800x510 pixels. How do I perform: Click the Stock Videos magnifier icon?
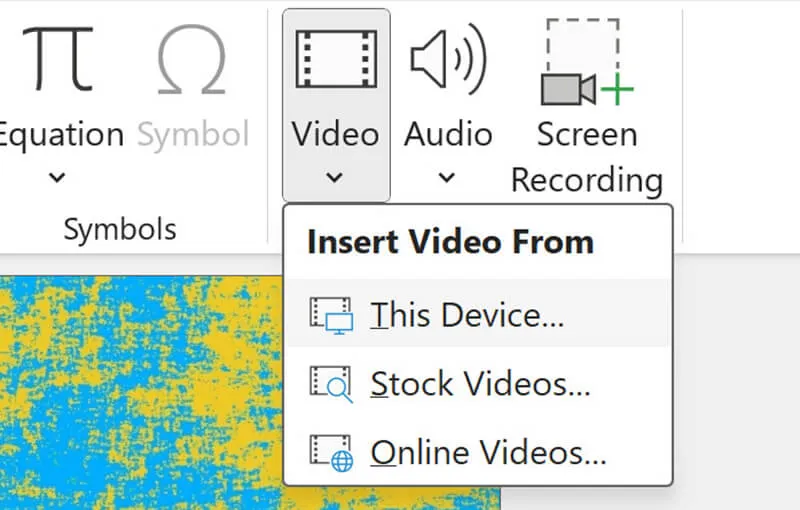pos(331,384)
